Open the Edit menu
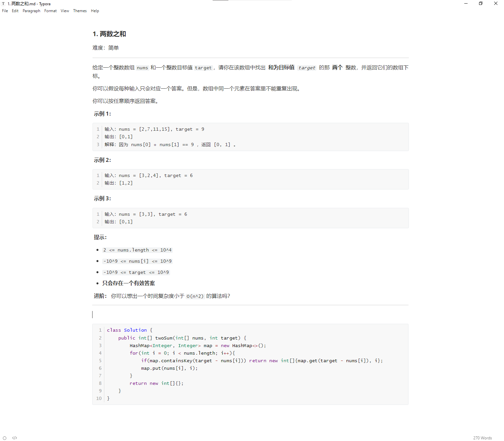The width and height of the screenshot is (504, 441). 15,11
